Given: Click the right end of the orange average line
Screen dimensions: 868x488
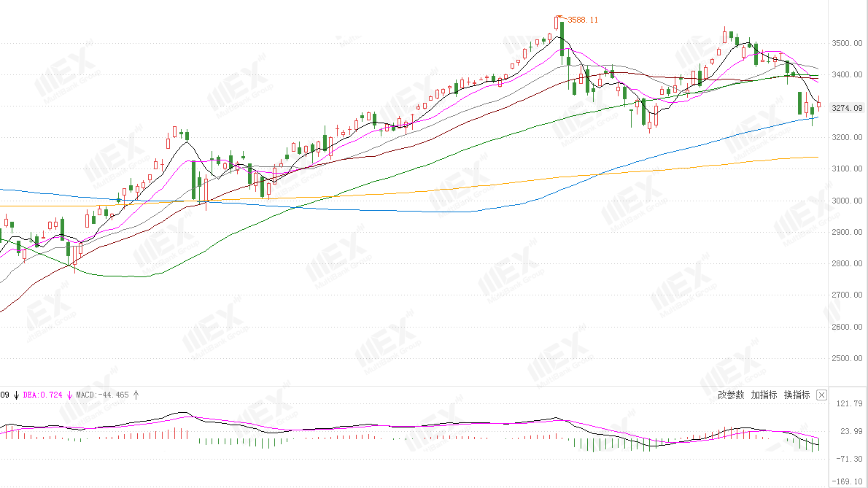Looking at the screenshot, I should [816, 157].
